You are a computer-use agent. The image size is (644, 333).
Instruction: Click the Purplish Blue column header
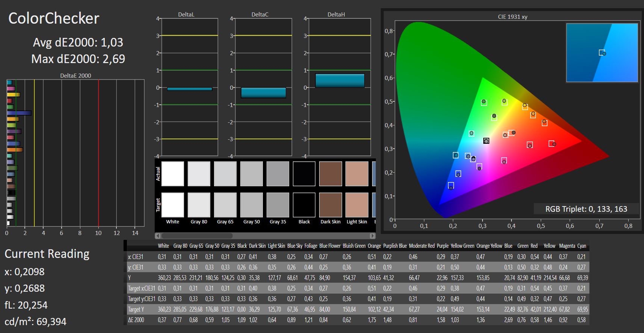pos(395,246)
